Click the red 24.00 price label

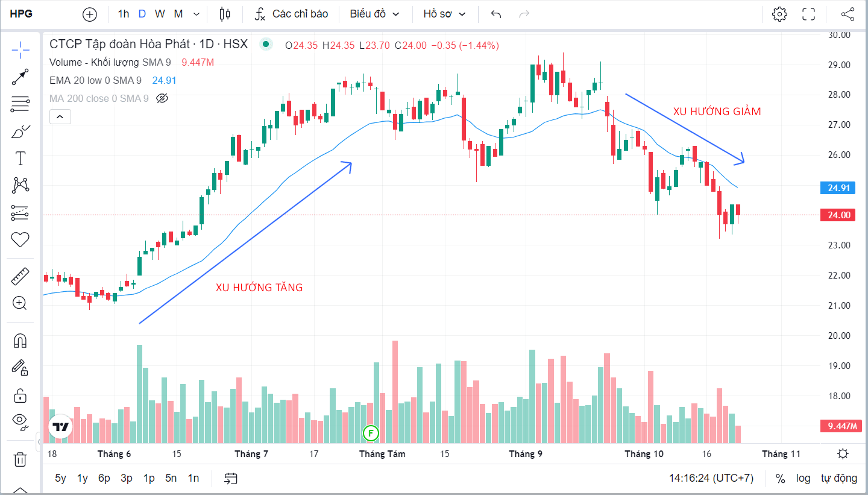click(x=838, y=215)
